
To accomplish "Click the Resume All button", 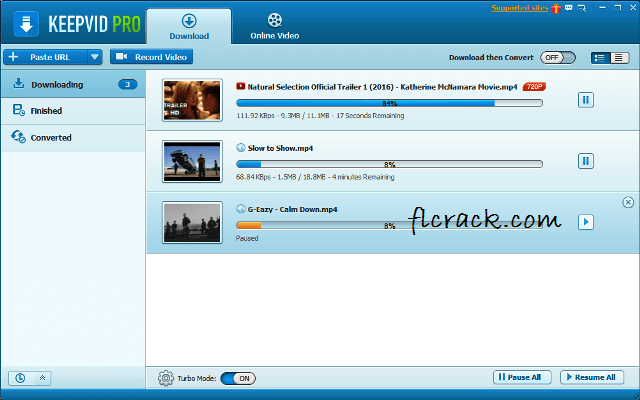I will coord(592,377).
